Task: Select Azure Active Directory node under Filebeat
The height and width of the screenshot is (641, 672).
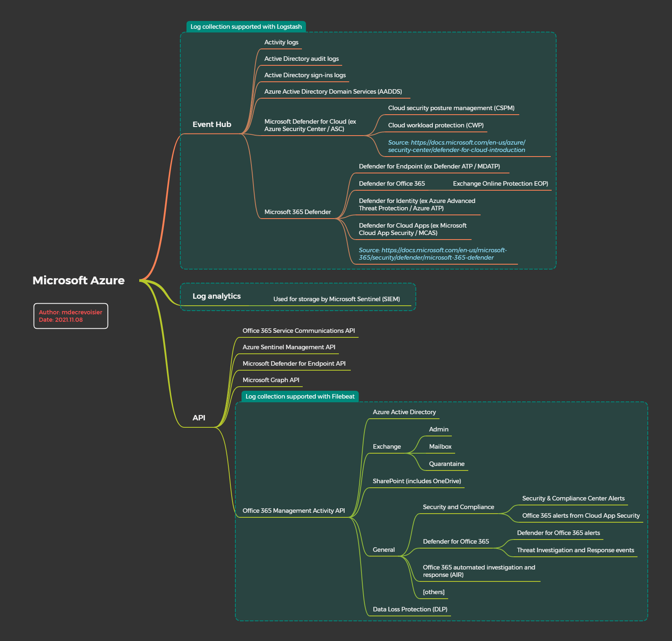Action: [404, 412]
